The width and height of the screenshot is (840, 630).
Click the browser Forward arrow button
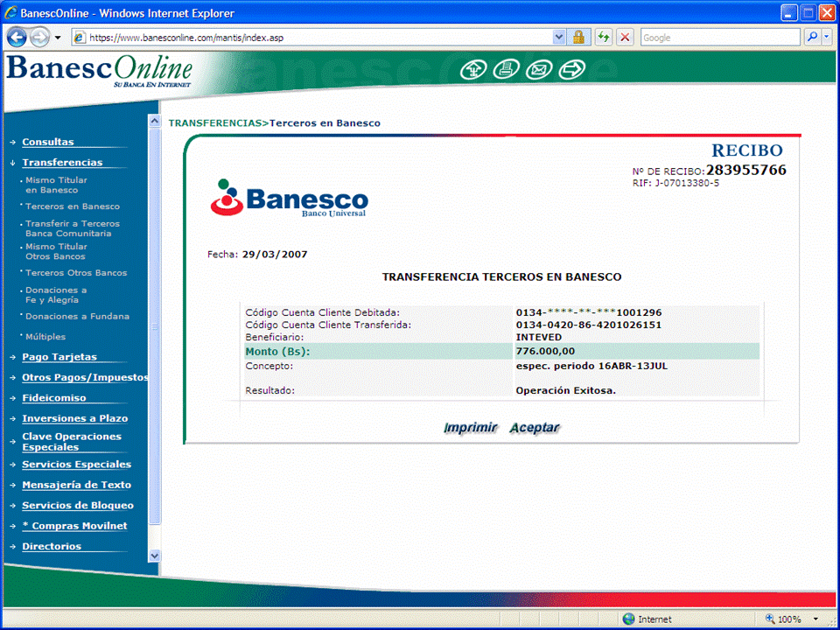(39, 38)
